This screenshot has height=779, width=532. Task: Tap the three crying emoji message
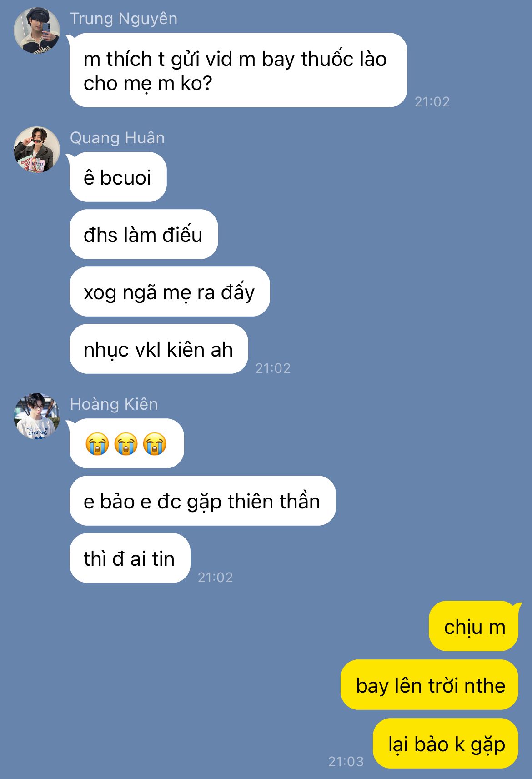point(126,443)
